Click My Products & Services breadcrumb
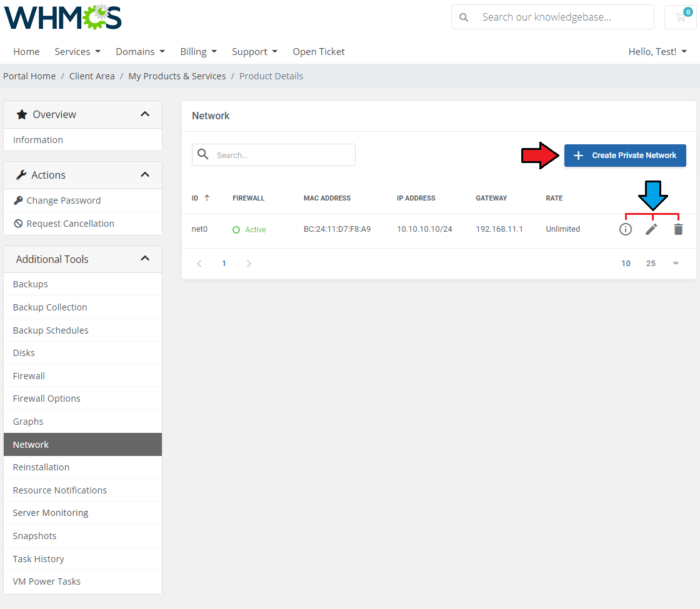Image resolution: width=700 pixels, height=609 pixels. point(177,76)
